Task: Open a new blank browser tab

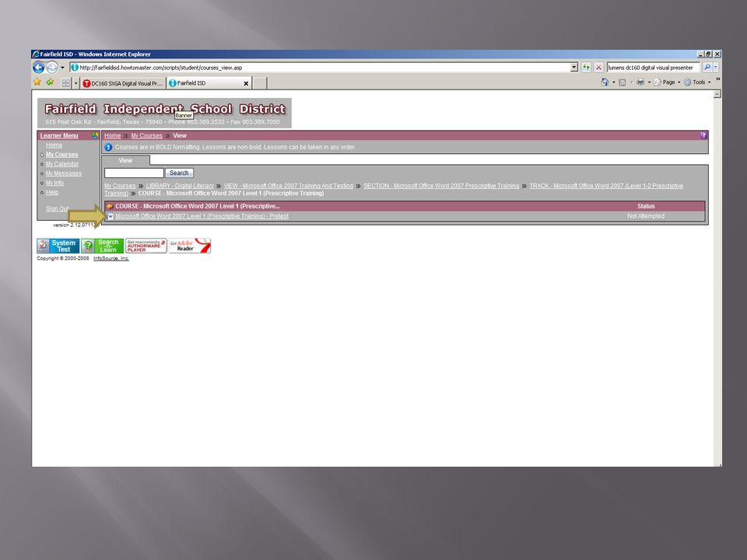Action: (x=260, y=83)
